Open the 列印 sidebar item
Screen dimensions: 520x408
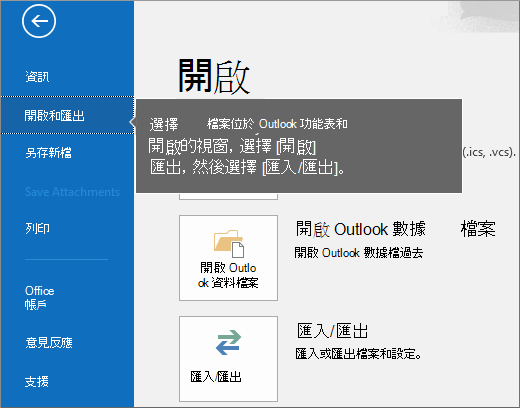[x=37, y=228]
